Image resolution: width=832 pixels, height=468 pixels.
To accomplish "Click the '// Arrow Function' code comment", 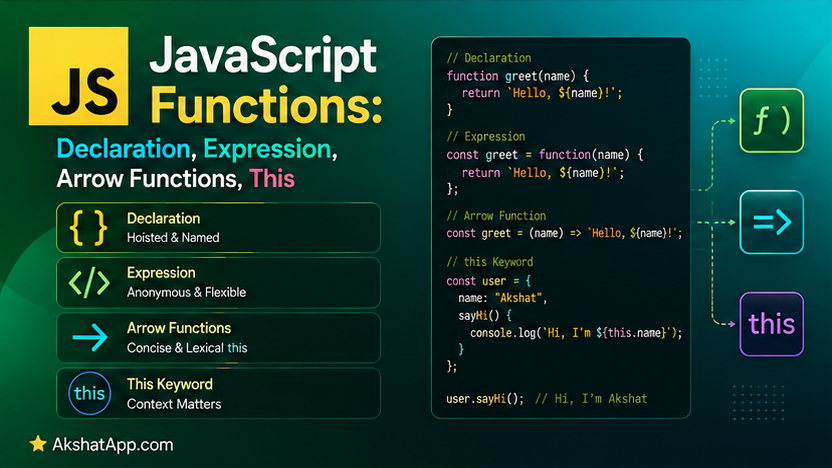I will pos(496,216).
